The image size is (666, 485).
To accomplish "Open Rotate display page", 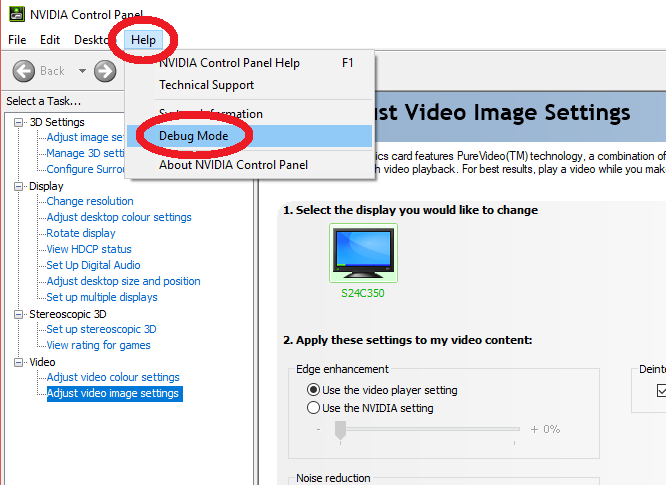I will [x=81, y=233].
